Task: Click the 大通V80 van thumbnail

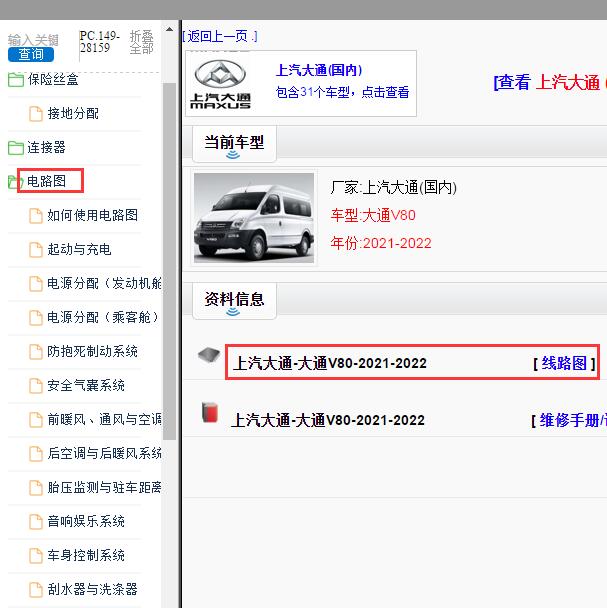Action: (x=254, y=218)
